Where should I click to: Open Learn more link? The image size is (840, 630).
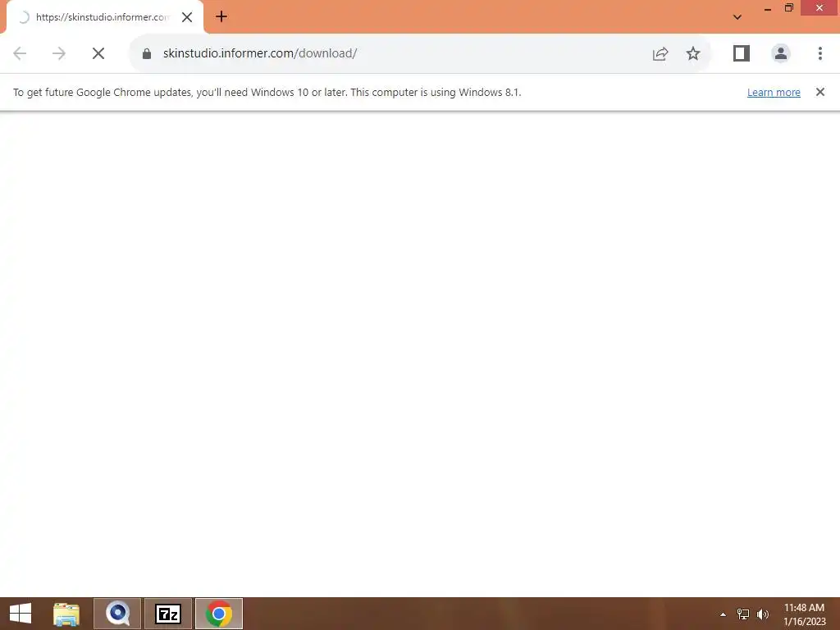[x=774, y=92]
